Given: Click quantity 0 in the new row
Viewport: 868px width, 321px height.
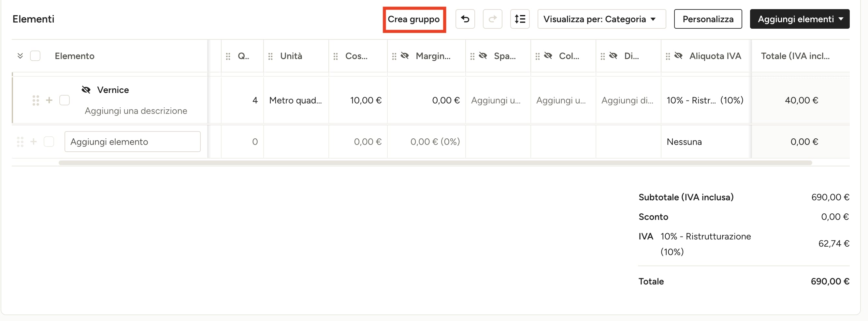Looking at the screenshot, I should [x=242, y=142].
